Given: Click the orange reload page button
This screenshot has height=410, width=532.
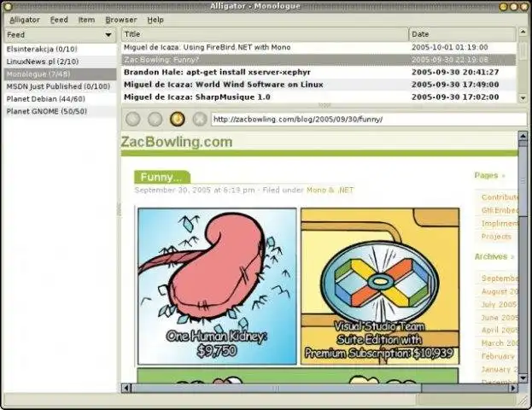Looking at the screenshot, I should pyautogui.click(x=178, y=119).
